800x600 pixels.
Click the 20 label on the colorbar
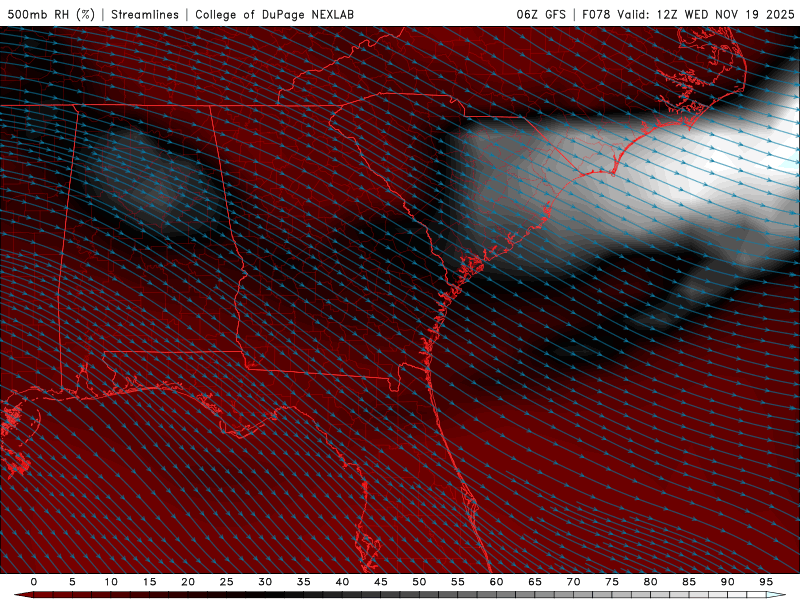pyautogui.click(x=188, y=582)
